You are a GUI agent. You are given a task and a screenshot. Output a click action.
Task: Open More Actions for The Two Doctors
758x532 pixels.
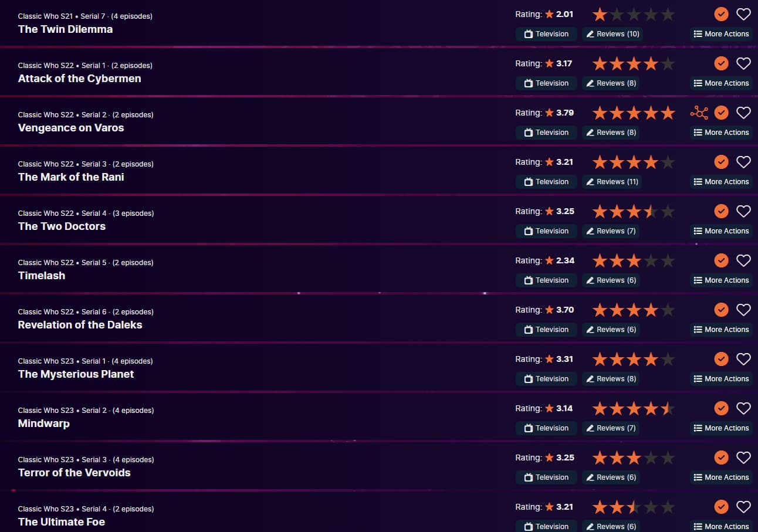[721, 231]
